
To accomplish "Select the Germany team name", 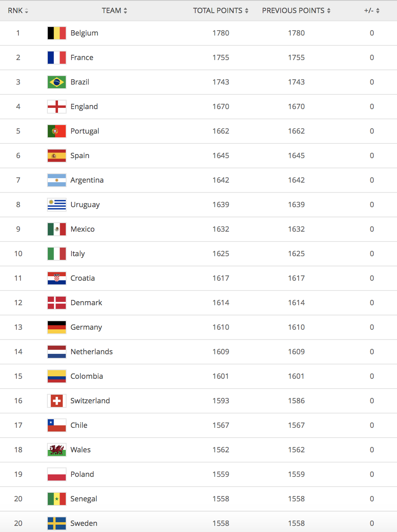I will pyautogui.click(x=86, y=327).
